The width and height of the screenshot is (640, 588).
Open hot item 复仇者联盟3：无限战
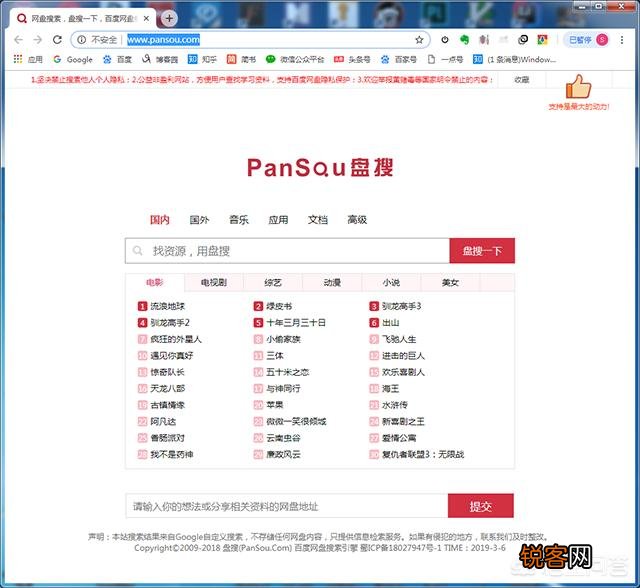pyautogui.click(x=423, y=454)
